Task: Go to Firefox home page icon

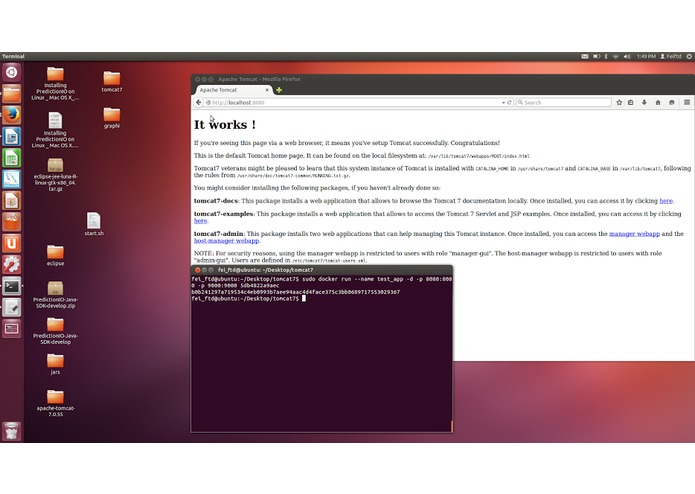Action: click(x=658, y=102)
